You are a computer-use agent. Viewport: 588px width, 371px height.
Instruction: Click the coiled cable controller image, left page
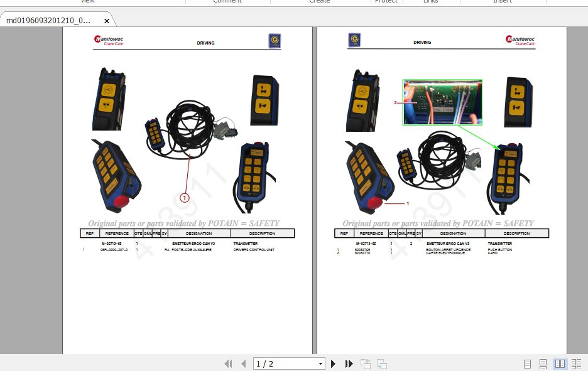coord(190,129)
